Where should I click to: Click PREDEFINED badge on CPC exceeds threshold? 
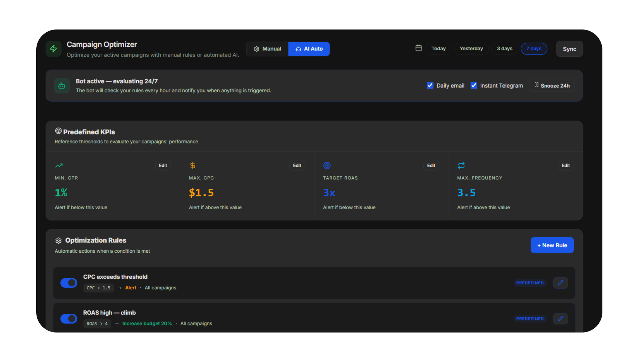click(530, 283)
